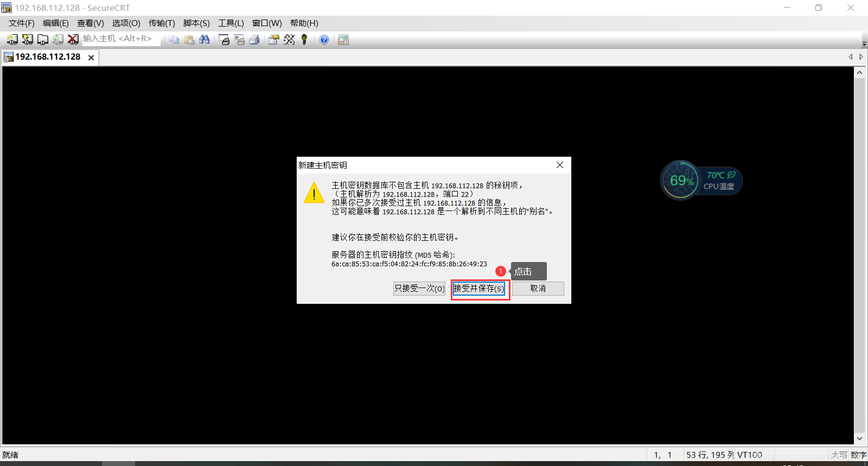Click the terminal scrollbar down arrow

point(859,438)
